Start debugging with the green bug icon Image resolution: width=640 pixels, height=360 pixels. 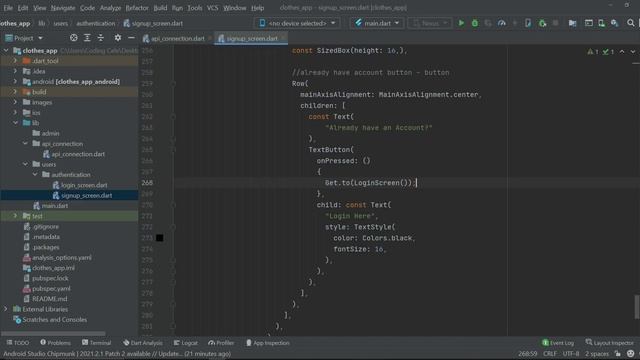click(475, 23)
